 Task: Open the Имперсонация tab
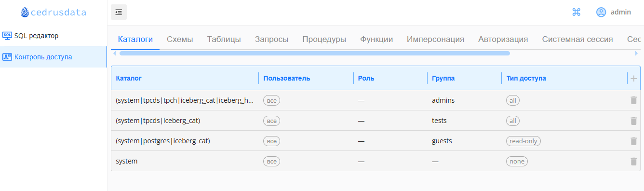tap(435, 40)
